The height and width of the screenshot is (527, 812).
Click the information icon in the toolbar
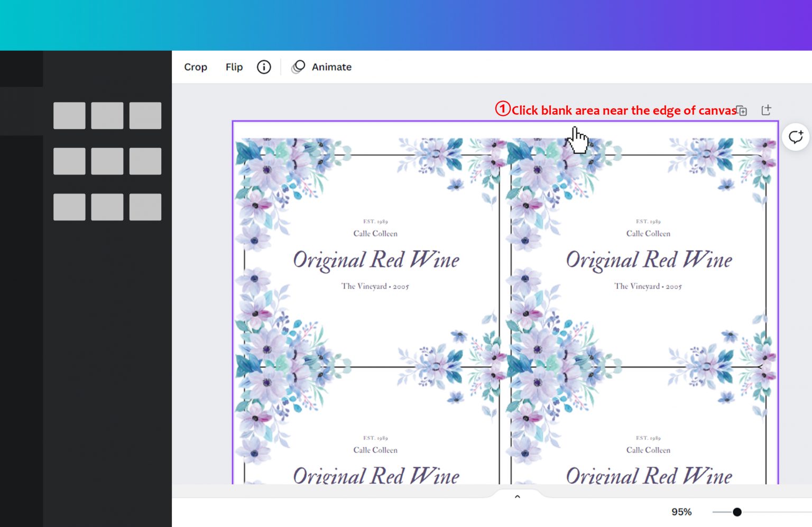pyautogui.click(x=263, y=67)
